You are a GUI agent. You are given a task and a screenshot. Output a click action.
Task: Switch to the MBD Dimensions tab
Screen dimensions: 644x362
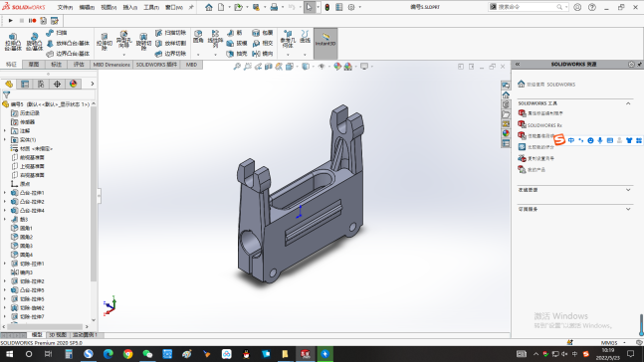(x=111, y=65)
